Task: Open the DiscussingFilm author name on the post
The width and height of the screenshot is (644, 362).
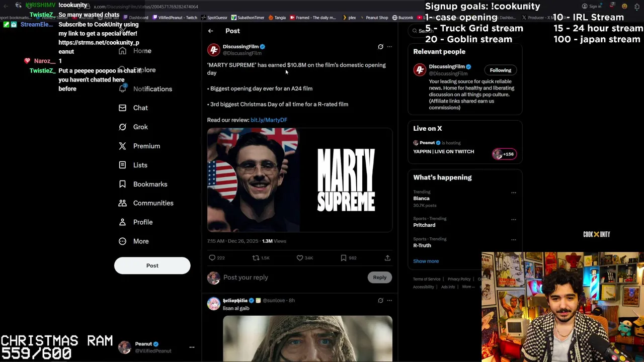Action: click(x=240, y=46)
